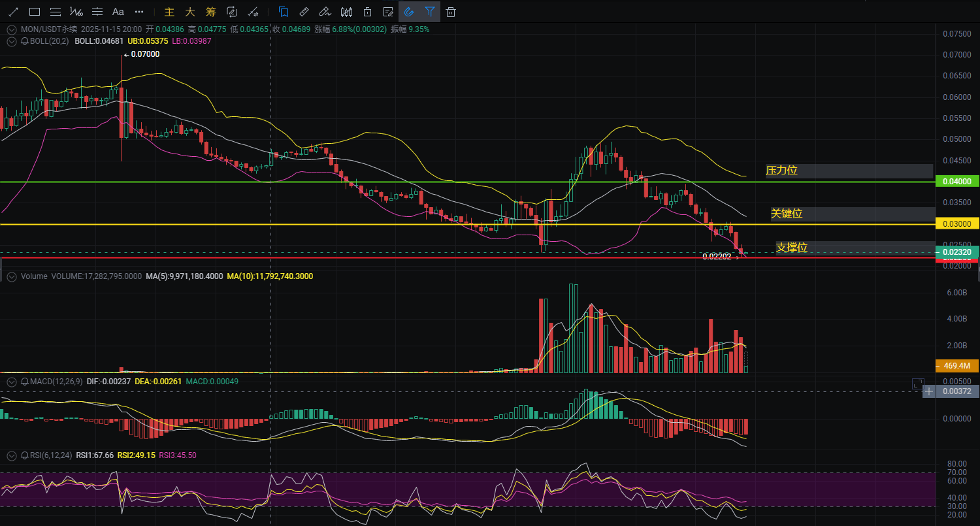The height and width of the screenshot is (526, 980).
Task: Pick the ruler measurement tool
Action: 304,12
